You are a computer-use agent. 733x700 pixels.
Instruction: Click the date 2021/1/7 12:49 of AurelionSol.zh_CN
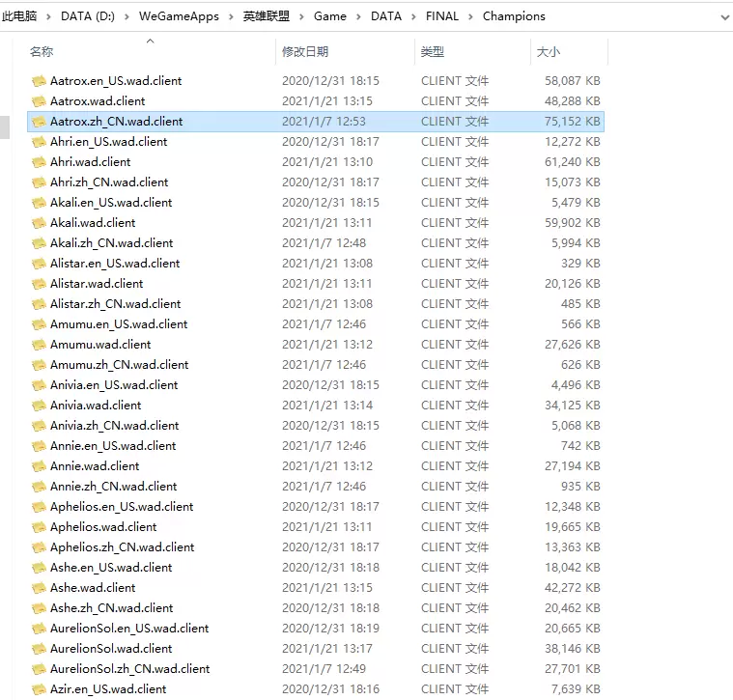[324, 669]
